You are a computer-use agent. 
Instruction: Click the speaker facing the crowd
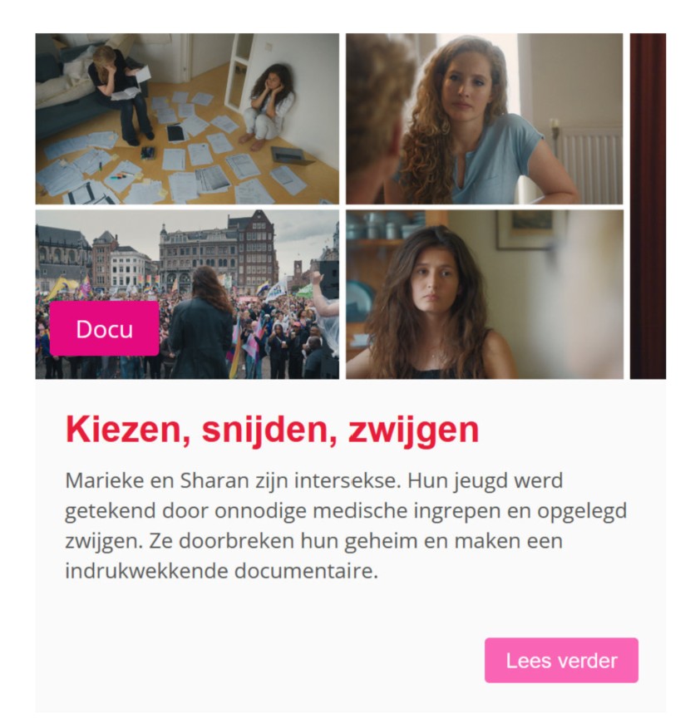(201, 322)
